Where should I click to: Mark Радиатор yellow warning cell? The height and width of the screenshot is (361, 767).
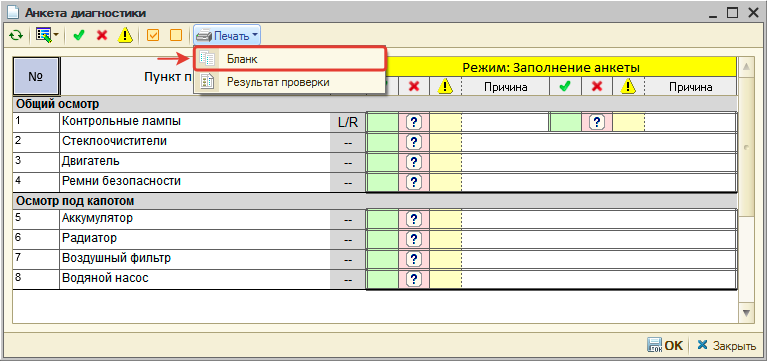[445, 239]
